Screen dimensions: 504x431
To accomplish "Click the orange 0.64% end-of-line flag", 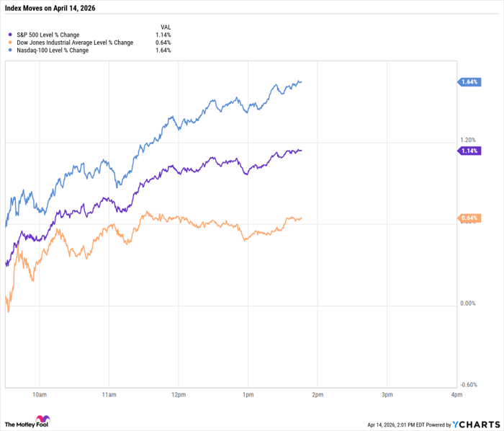I will point(469,218).
